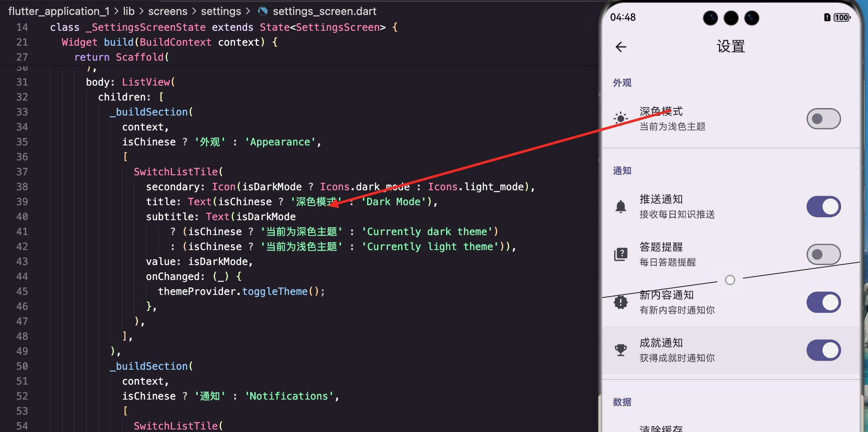This screenshot has width=868, height=432.
Task: Enable the 答题提醒 switch
Action: click(x=824, y=254)
